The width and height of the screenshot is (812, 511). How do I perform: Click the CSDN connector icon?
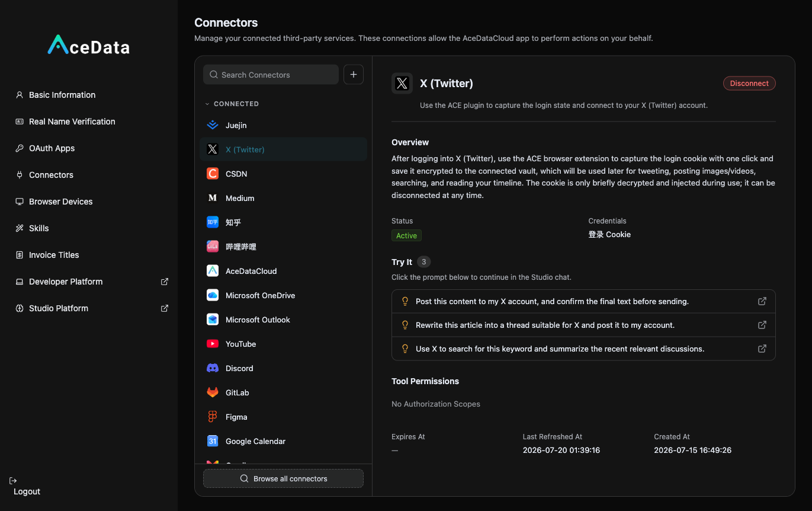pos(213,174)
